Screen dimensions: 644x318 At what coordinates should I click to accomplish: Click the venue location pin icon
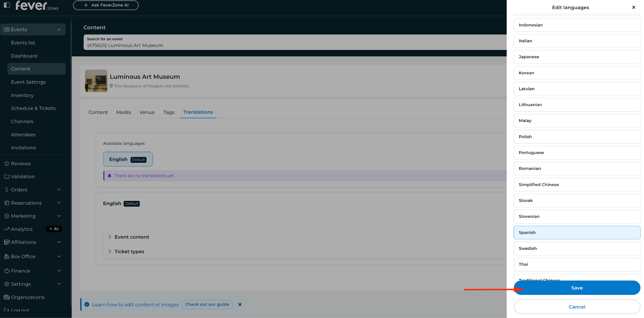click(x=111, y=86)
